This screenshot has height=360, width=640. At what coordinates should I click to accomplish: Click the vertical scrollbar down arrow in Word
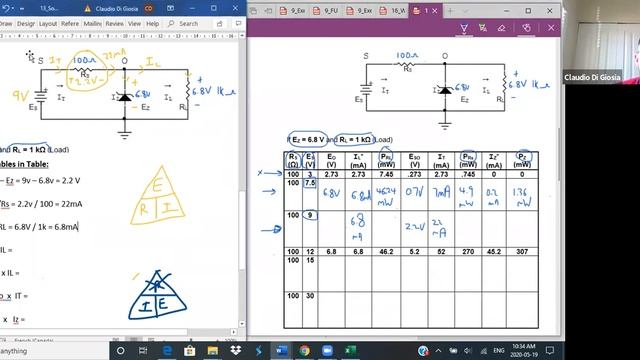pos(242,324)
